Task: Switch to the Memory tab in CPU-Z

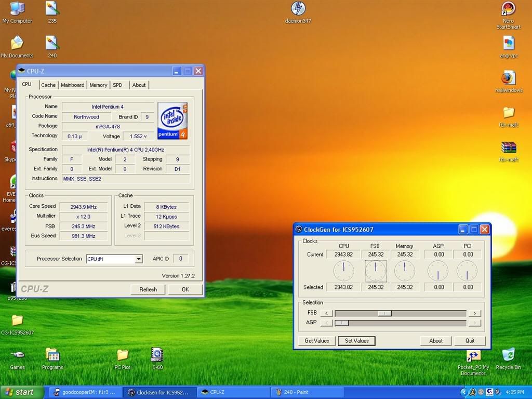Action: pyautogui.click(x=98, y=85)
